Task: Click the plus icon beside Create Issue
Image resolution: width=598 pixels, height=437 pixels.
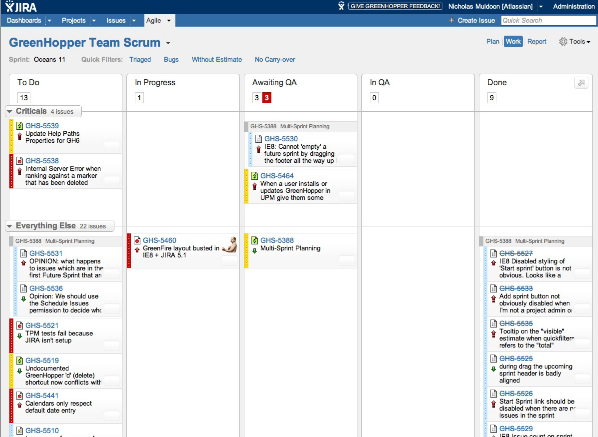Action: point(452,21)
